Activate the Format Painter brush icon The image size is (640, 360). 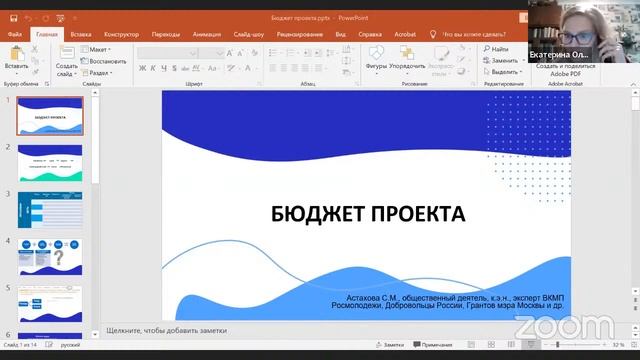35,72
